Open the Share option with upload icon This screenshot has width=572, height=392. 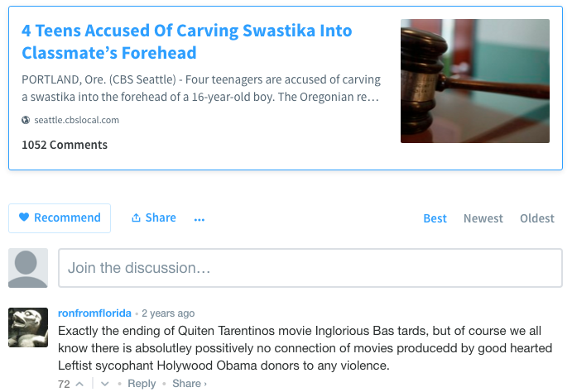pyautogui.click(x=153, y=218)
